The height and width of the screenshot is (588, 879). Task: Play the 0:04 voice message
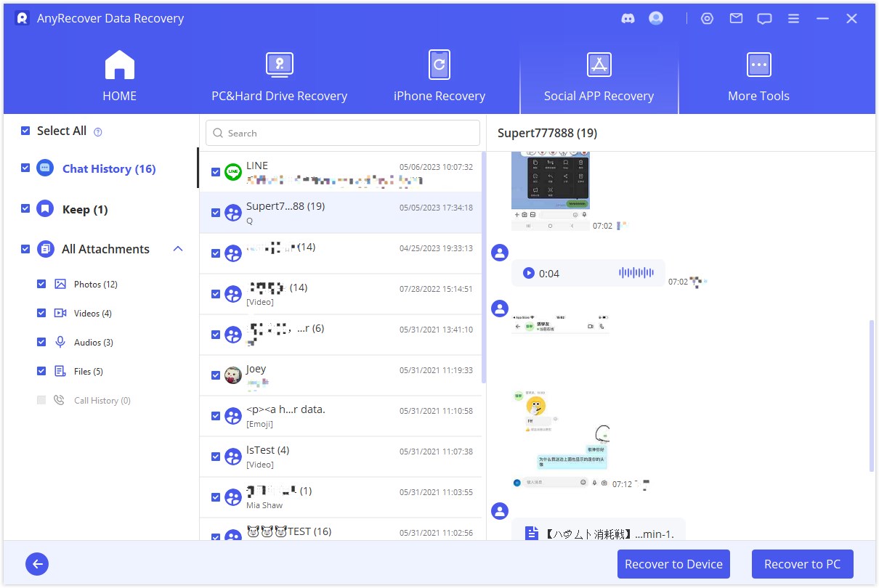coord(529,273)
